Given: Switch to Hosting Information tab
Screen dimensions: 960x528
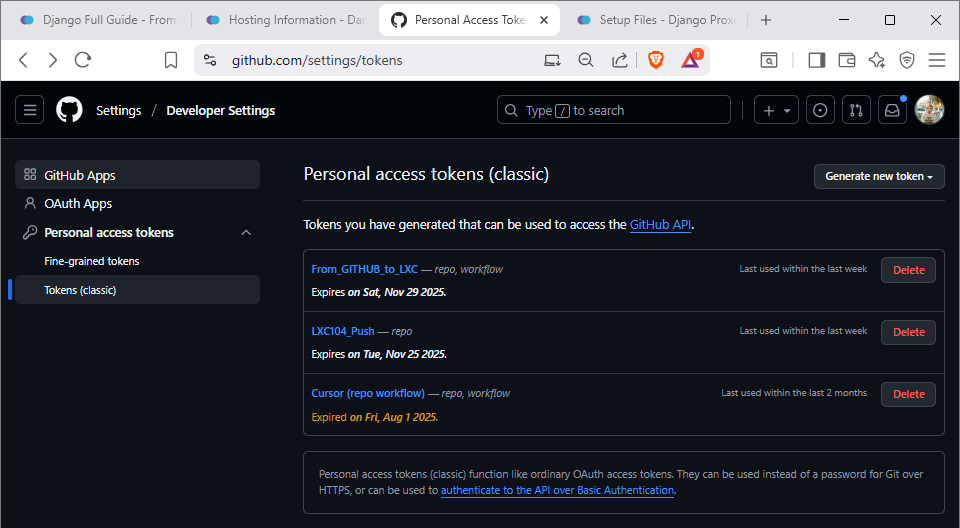Looking at the screenshot, I should click(285, 20).
